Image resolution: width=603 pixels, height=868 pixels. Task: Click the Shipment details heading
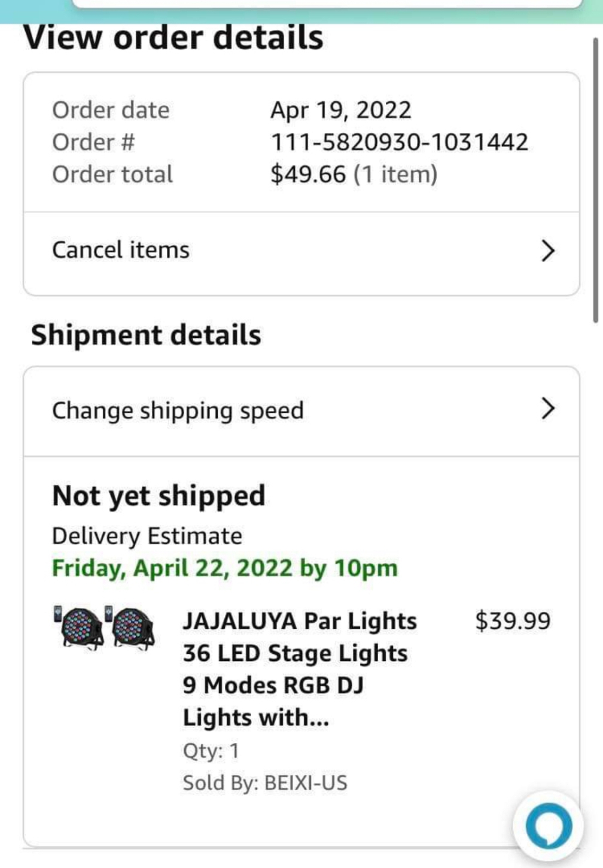(146, 335)
